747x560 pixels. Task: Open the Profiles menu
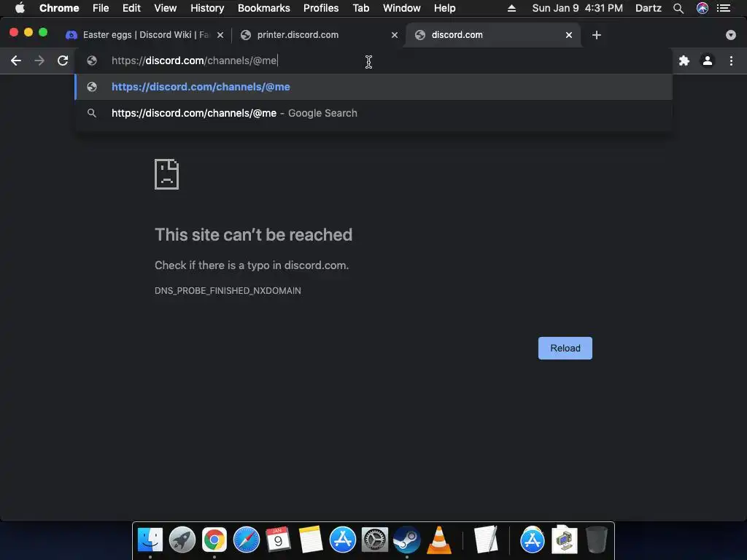[x=321, y=8]
